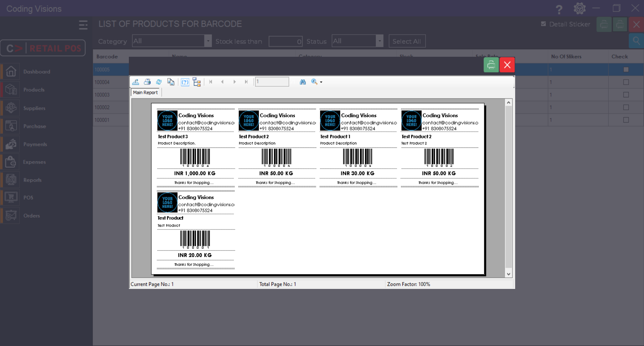The image size is (644, 346).
Task: Click the Export Report toolbar icon
Action: point(136,82)
